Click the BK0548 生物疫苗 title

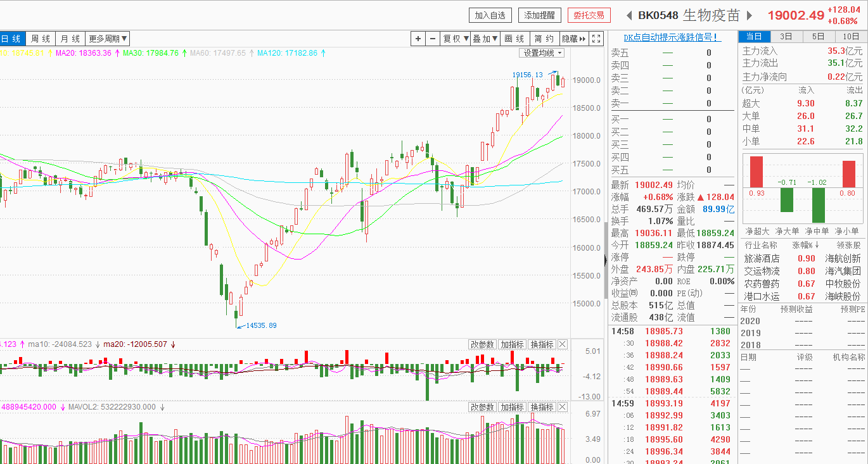(689, 15)
